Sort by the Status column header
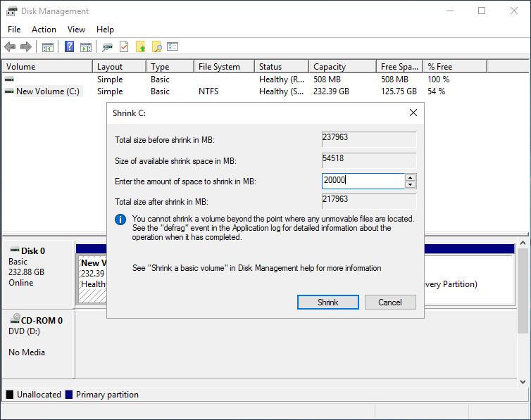531x420 pixels. [x=282, y=67]
